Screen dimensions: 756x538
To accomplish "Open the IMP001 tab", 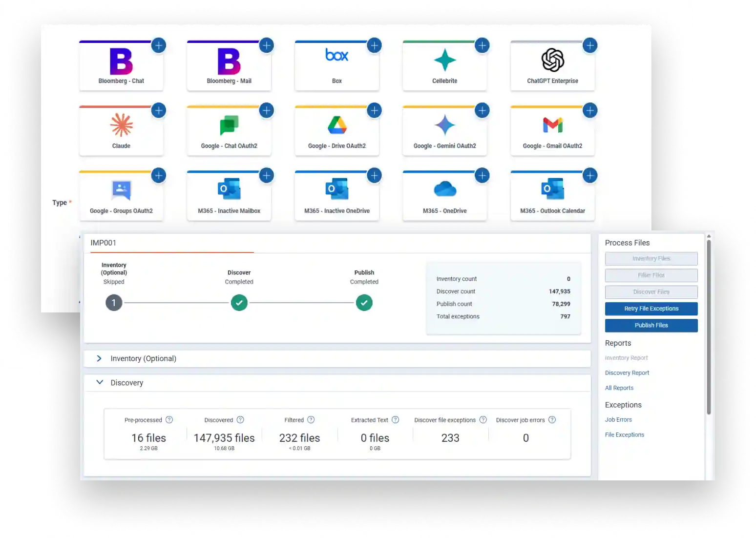I will pos(104,243).
